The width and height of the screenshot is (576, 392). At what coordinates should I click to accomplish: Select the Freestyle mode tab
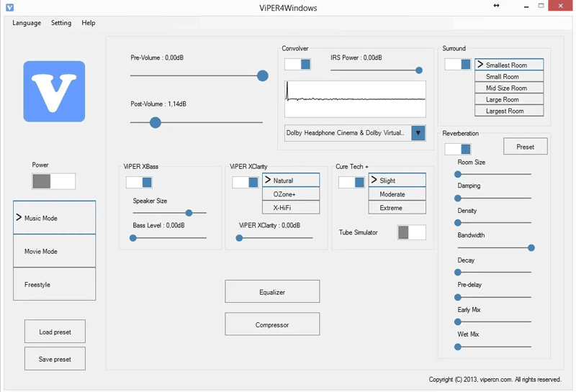[x=54, y=284]
